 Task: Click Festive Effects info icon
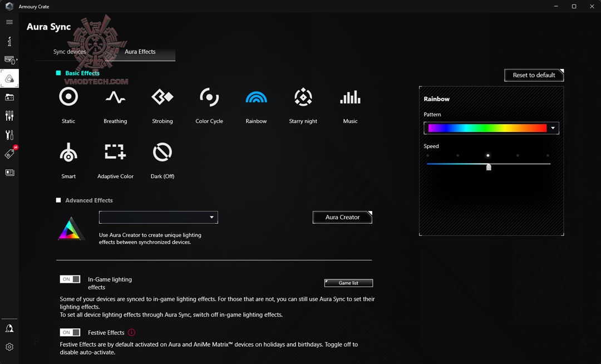point(131,332)
